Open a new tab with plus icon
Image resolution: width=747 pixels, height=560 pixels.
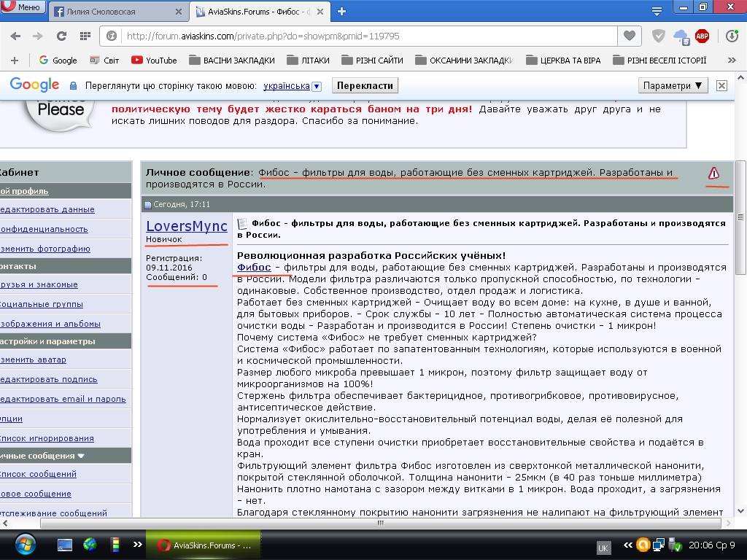click(341, 11)
